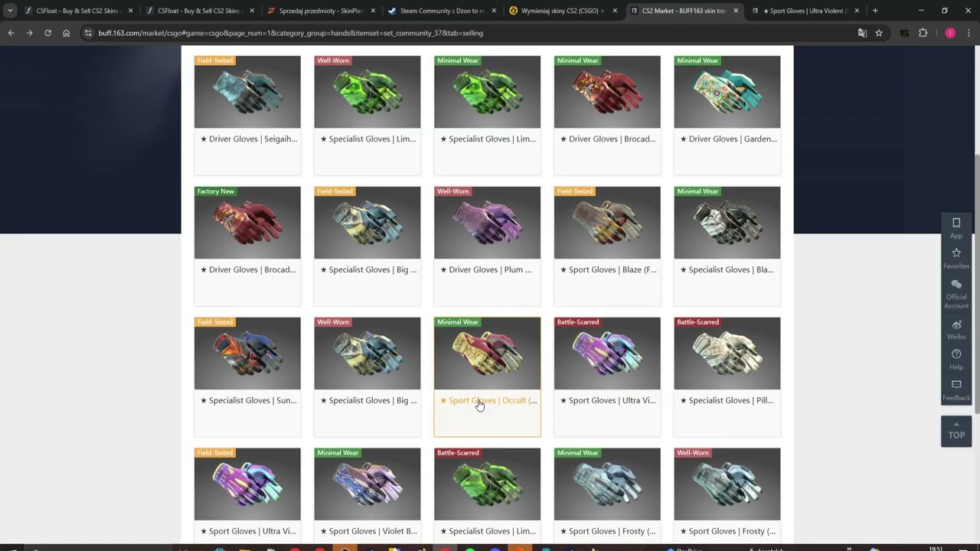Screen dimensions: 980x551
Task: Reload the BUFF163 page
Action: 47,33
